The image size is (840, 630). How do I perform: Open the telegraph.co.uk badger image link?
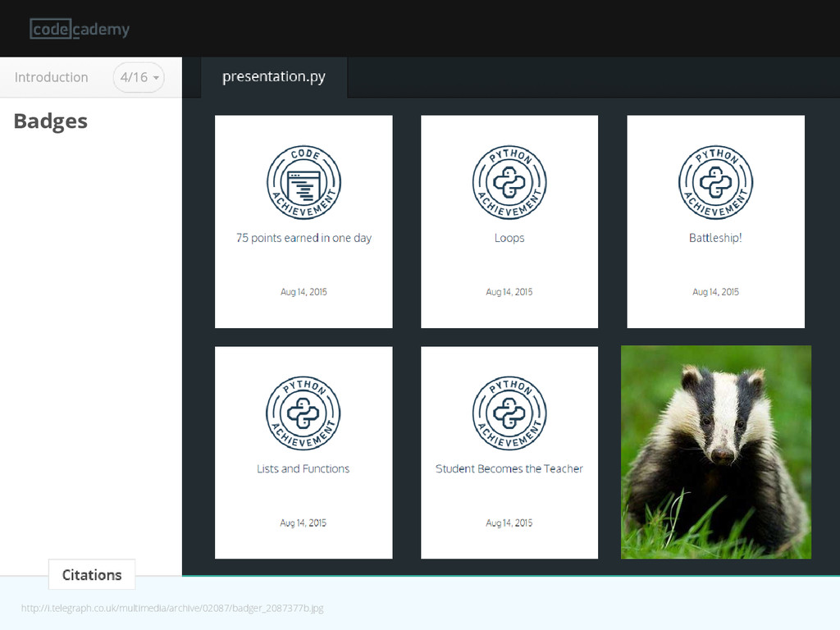(x=172, y=608)
